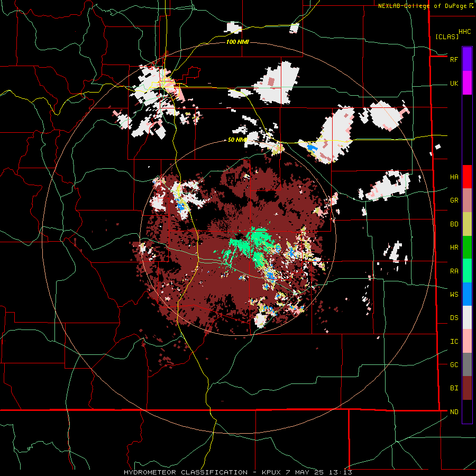
Task: Click the HR legend label
Action: pos(454,248)
